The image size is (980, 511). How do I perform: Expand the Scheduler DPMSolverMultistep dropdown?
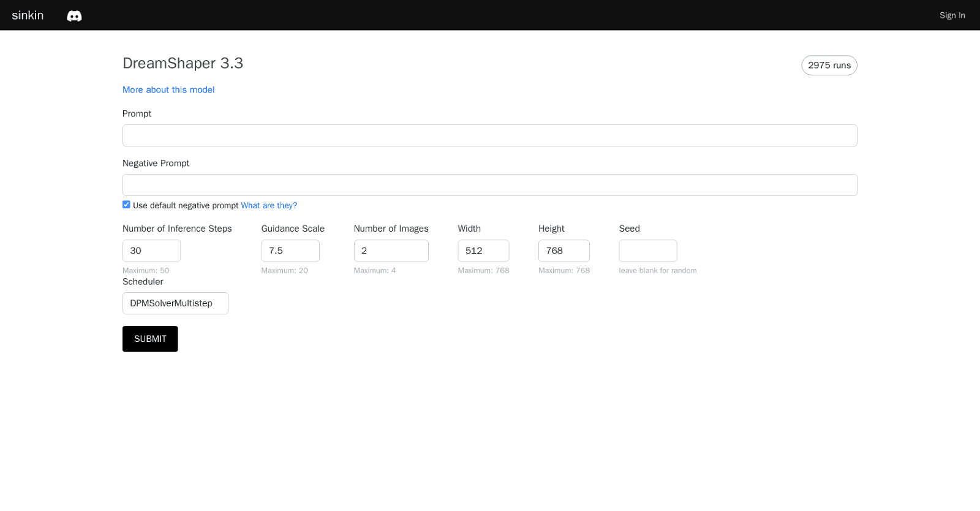175,303
